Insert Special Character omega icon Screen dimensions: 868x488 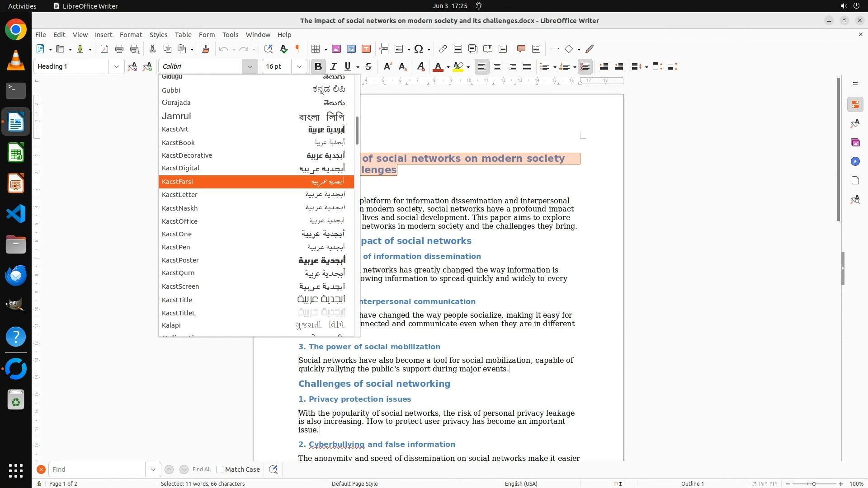click(419, 49)
